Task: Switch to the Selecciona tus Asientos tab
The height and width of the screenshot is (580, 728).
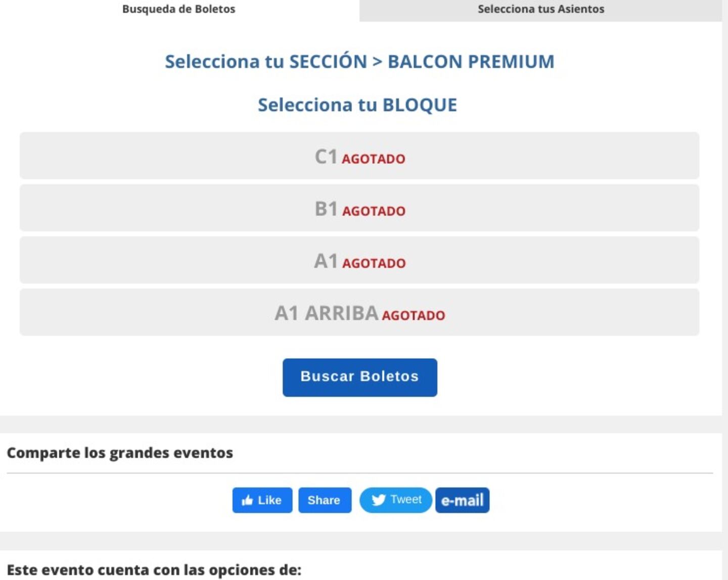Action: pos(541,8)
